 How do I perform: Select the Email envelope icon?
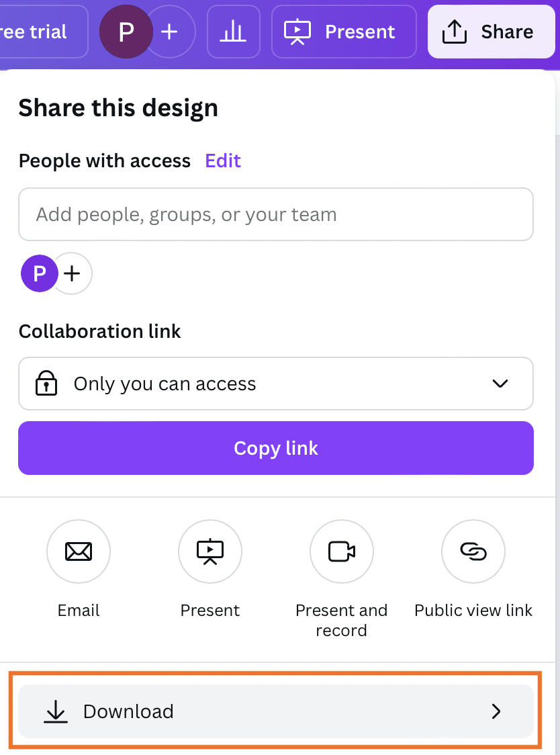pyautogui.click(x=79, y=551)
